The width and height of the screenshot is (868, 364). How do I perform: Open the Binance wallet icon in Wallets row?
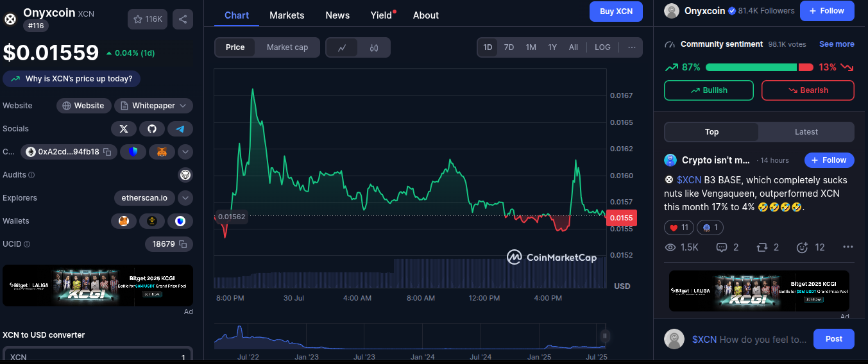click(x=152, y=221)
